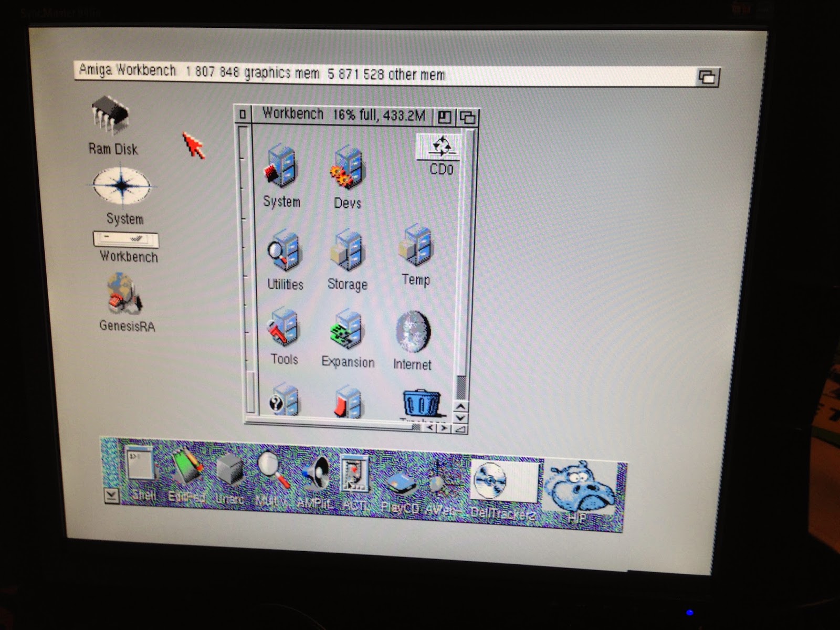Viewport: 840px width, 630px height.
Task: Click the Workbench window scroll up arrow
Action: (460, 407)
